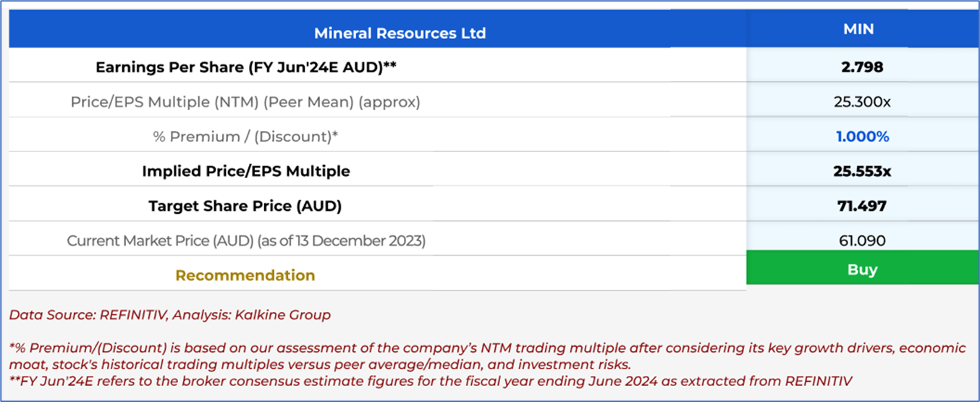Click the Earnings Per Share row label
The width and height of the screenshot is (980, 402).
[246, 67]
